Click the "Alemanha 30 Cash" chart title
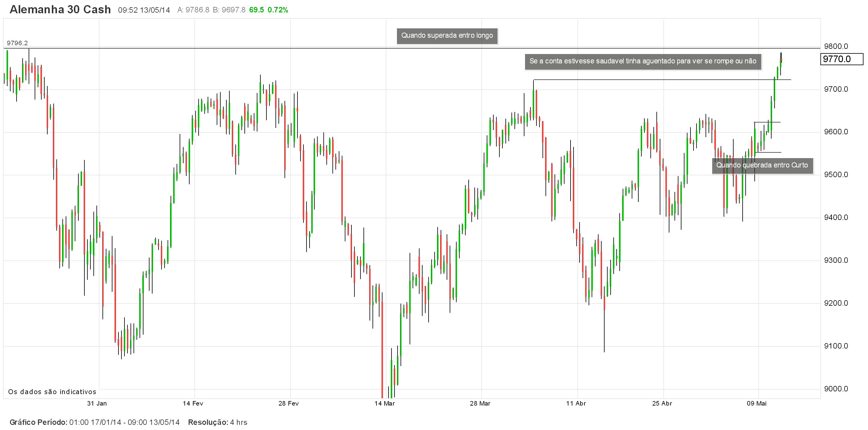The image size is (868, 430). pos(60,9)
